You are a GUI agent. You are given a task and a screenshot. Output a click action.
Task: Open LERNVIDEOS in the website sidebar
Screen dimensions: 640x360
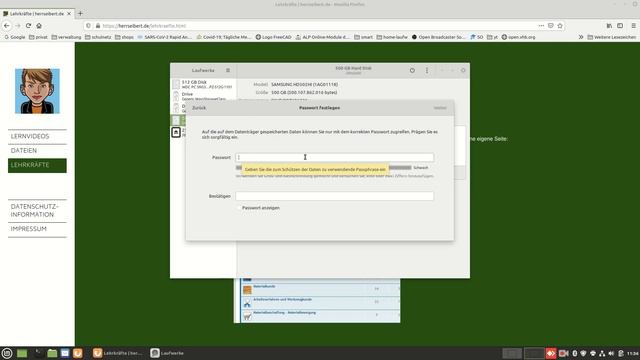pyautogui.click(x=30, y=136)
